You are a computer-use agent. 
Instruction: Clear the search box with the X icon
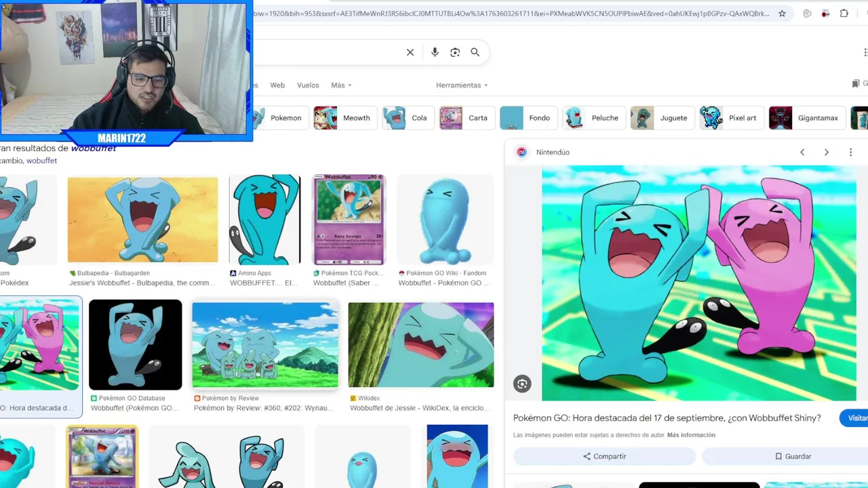coord(410,52)
